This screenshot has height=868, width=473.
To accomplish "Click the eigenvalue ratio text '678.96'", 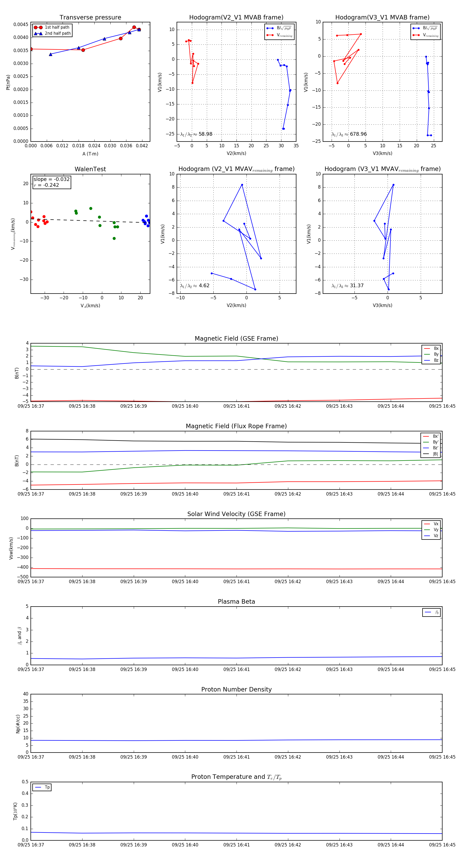I will pos(358,134).
